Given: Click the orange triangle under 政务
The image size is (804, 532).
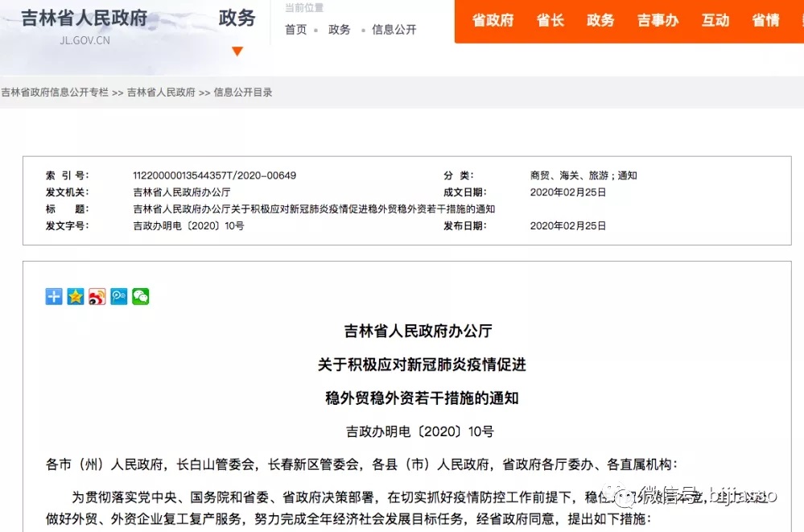Looking at the screenshot, I should (x=237, y=52).
